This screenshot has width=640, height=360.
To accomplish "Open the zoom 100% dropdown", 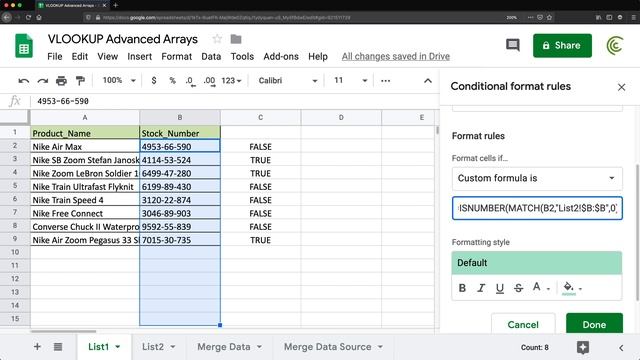I will (x=119, y=80).
